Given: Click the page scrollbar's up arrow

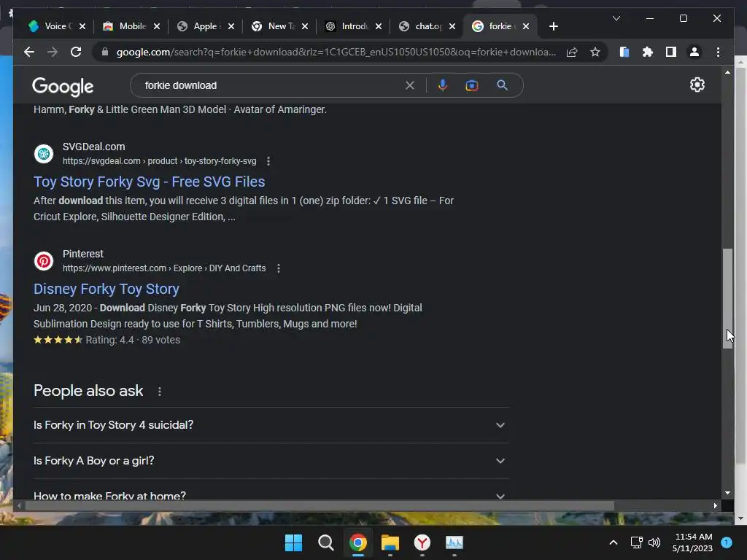Looking at the screenshot, I should coord(727,72).
